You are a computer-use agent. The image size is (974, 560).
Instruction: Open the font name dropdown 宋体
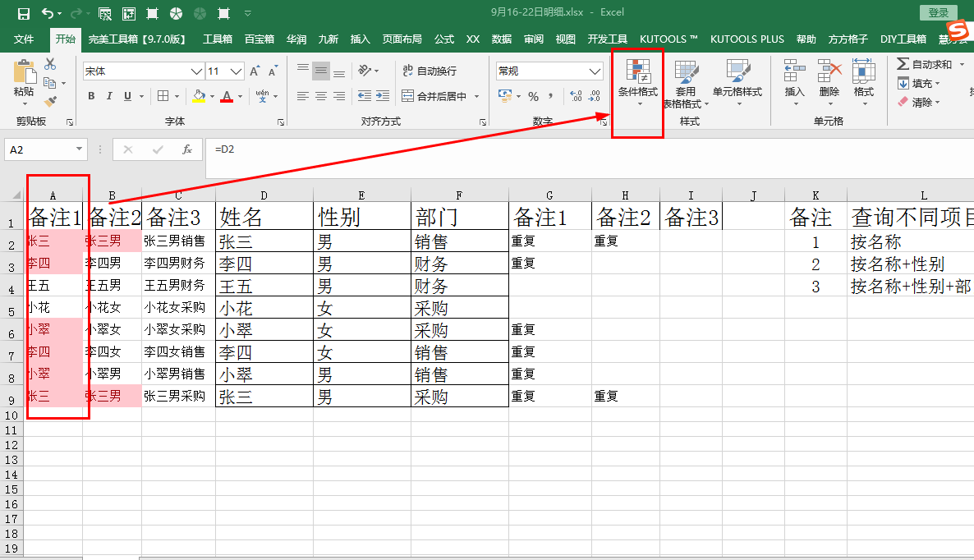(x=196, y=71)
